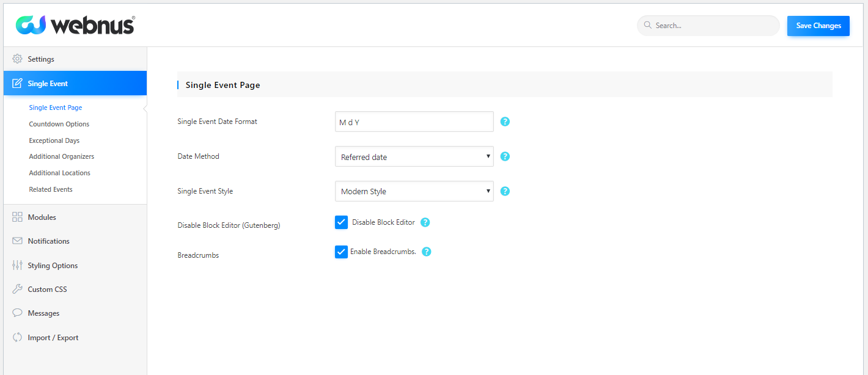The image size is (868, 375).
Task: Toggle the Enable Breadcrumbs checkbox
Action: [341, 252]
